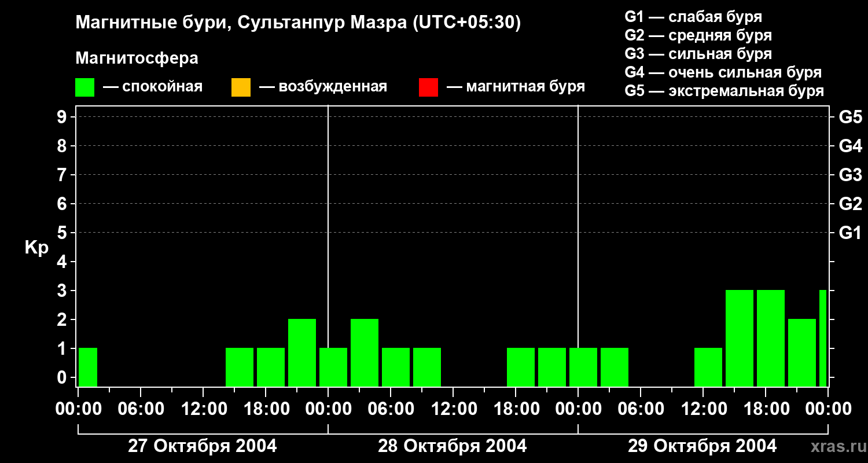The image size is (868, 463).
Task: Click the '06:00' time label for 29 October
Action: click(641, 409)
